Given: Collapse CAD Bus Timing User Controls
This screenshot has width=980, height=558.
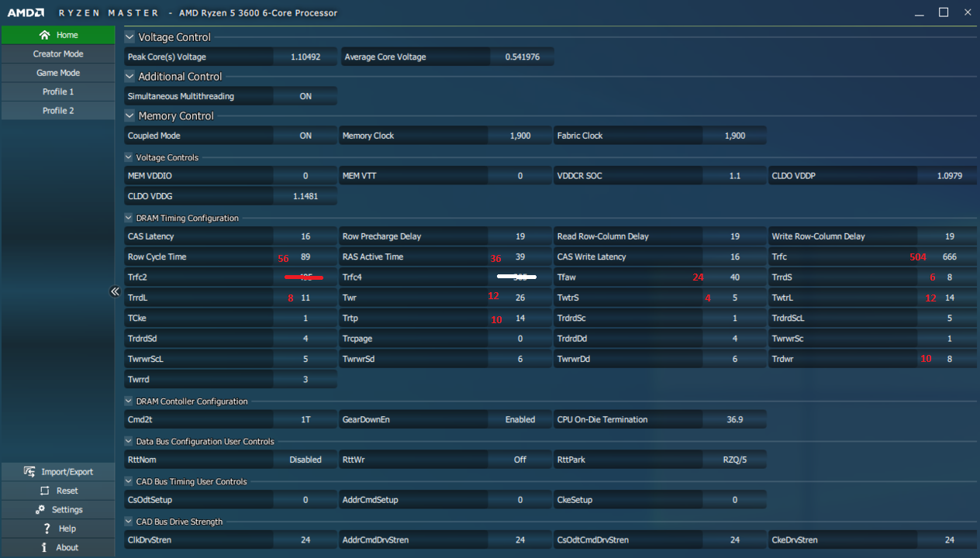Looking at the screenshot, I should pyautogui.click(x=129, y=482).
